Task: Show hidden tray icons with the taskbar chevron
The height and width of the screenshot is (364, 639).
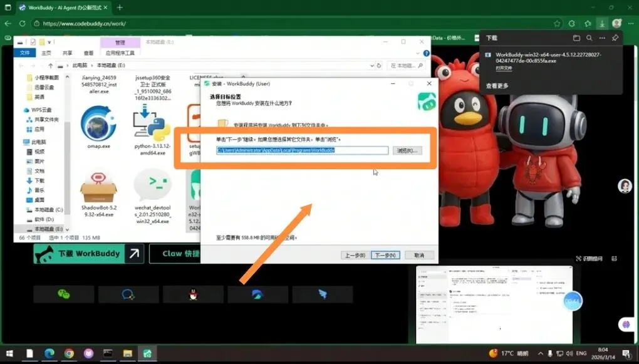Action: pyautogui.click(x=541, y=353)
